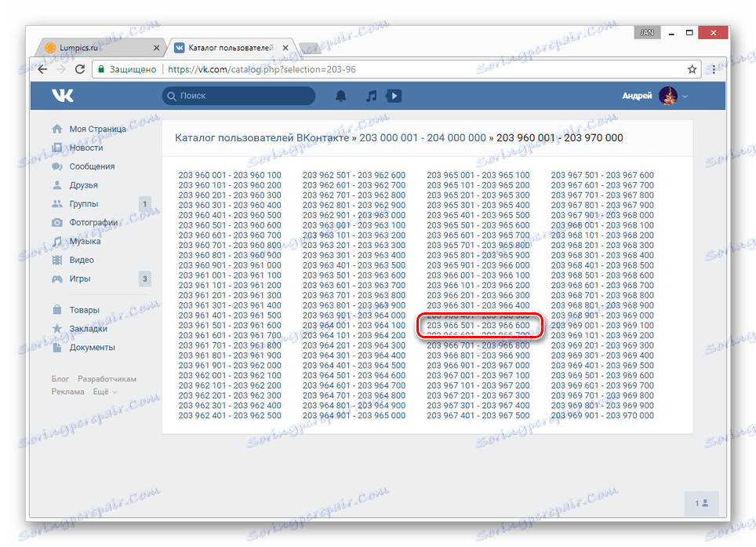Switch to the Lumpics.ru tab

click(99, 48)
